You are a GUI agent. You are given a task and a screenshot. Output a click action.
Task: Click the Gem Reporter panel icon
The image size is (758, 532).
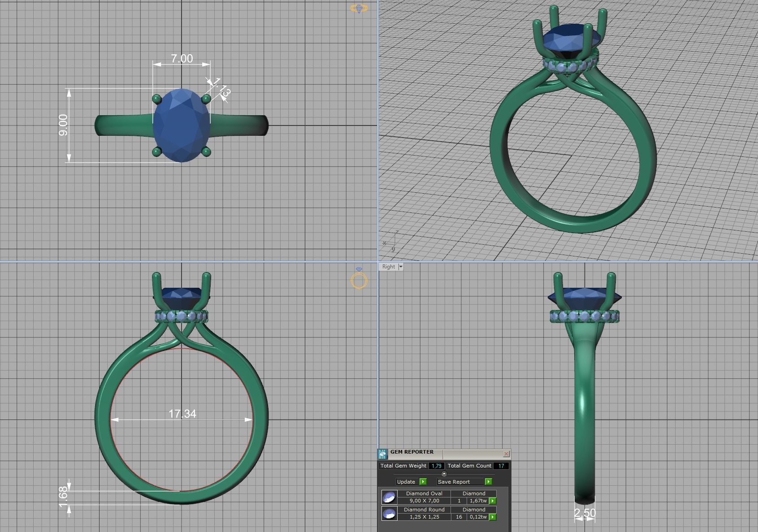pyautogui.click(x=382, y=454)
